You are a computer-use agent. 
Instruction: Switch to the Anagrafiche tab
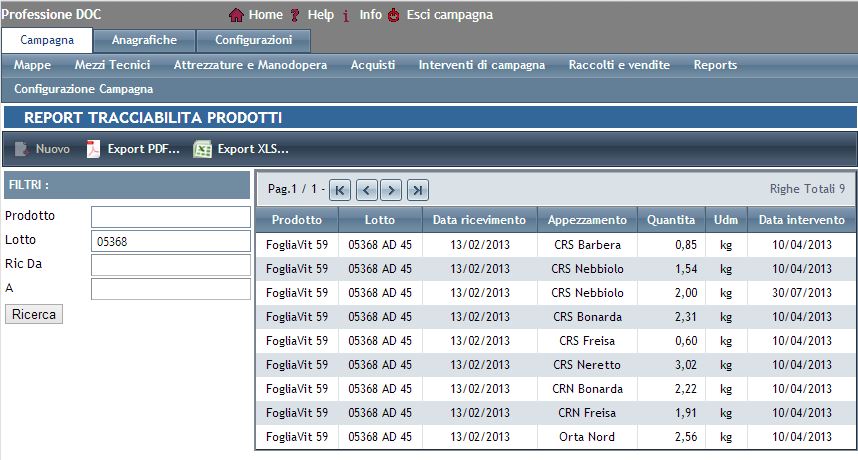[145, 40]
